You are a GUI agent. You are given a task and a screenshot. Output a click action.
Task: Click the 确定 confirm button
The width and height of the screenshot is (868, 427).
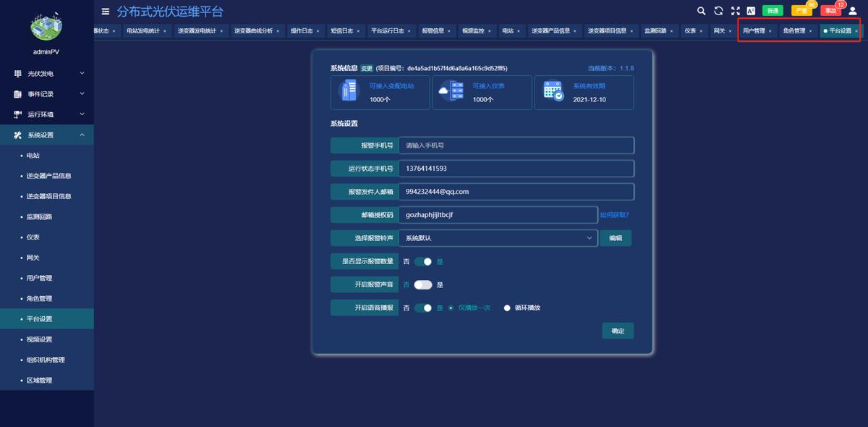pyautogui.click(x=618, y=331)
